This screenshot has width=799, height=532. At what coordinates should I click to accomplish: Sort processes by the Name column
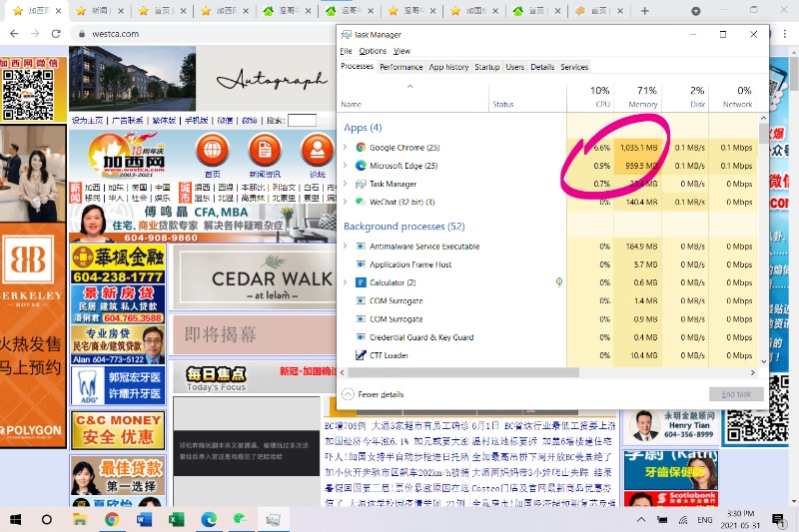[x=413, y=97]
